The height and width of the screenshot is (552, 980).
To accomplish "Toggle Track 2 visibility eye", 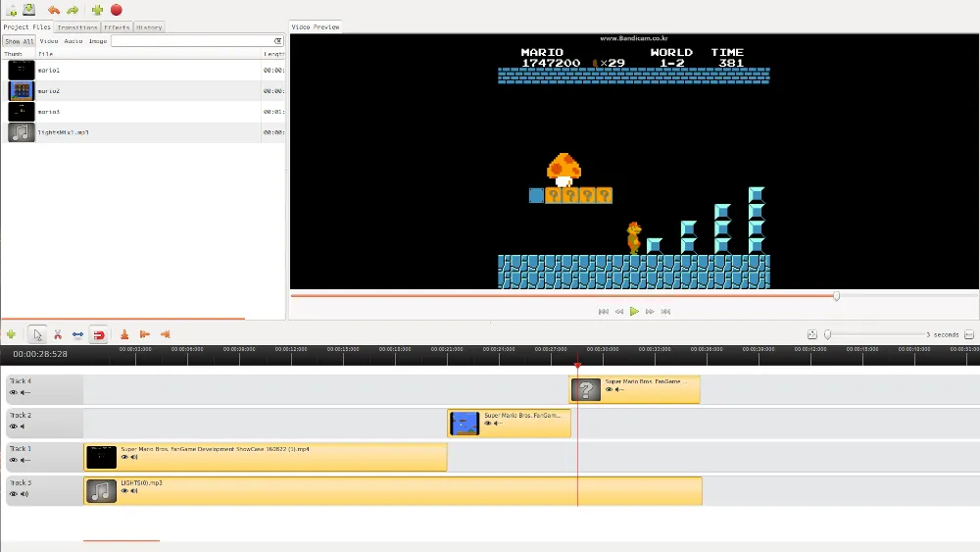I will 13,427.
